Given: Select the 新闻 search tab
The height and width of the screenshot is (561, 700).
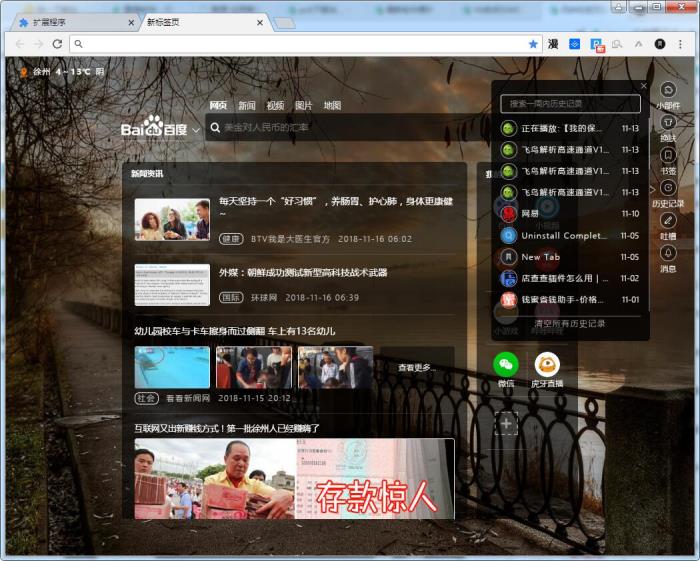Looking at the screenshot, I should click(x=246, y=105).
